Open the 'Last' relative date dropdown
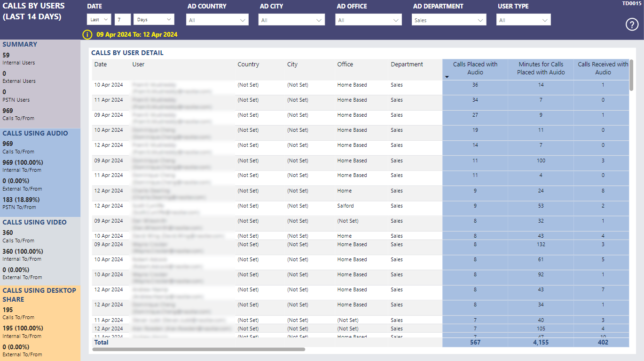644x361 pixels. tap(99, 20)
